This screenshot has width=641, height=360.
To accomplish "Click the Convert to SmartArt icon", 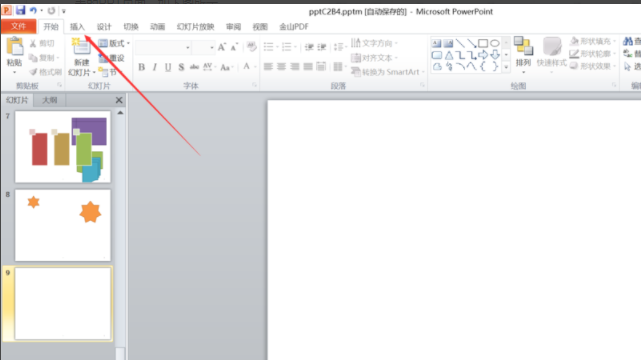I will point(356,72).
